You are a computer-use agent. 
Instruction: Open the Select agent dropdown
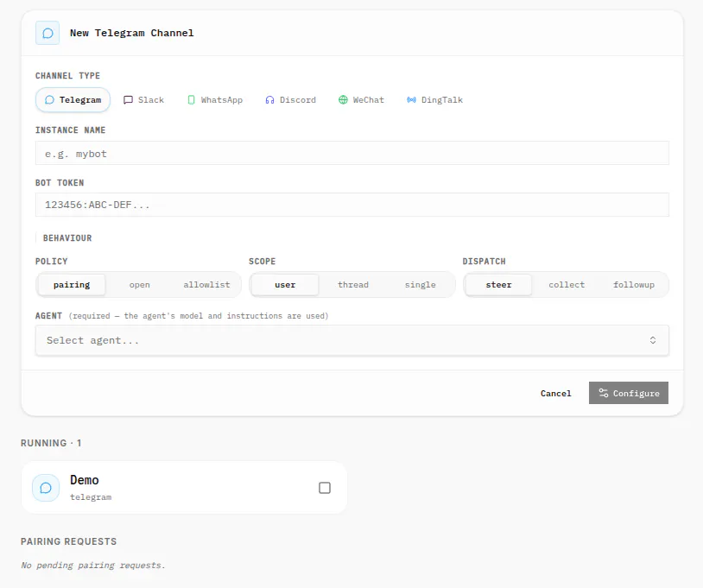click(x=352, y=340)
